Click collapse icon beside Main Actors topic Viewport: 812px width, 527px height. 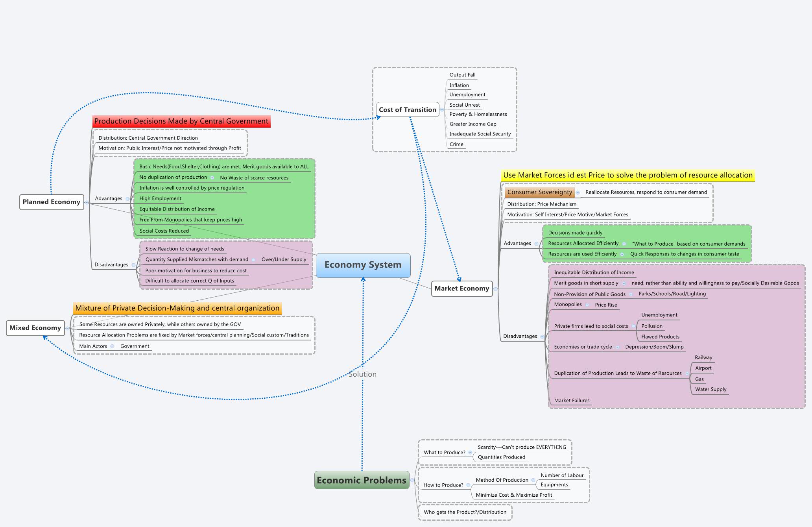[x=113, y=346]
